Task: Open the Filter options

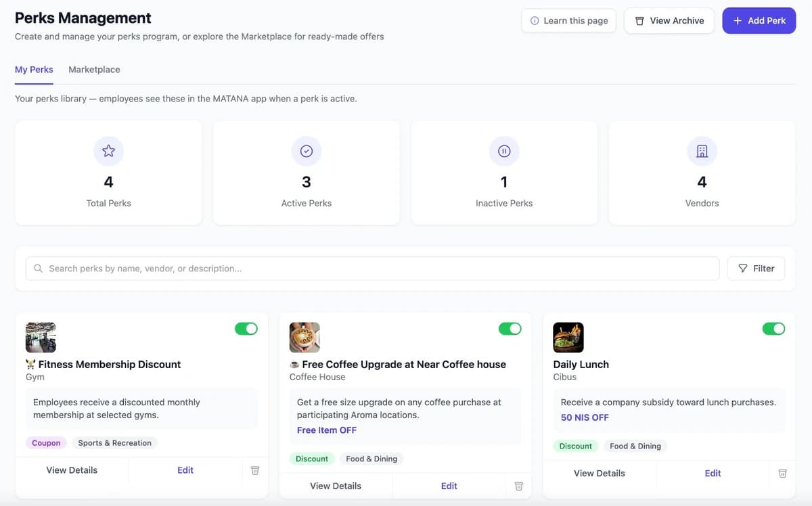Action: (756, 269)
